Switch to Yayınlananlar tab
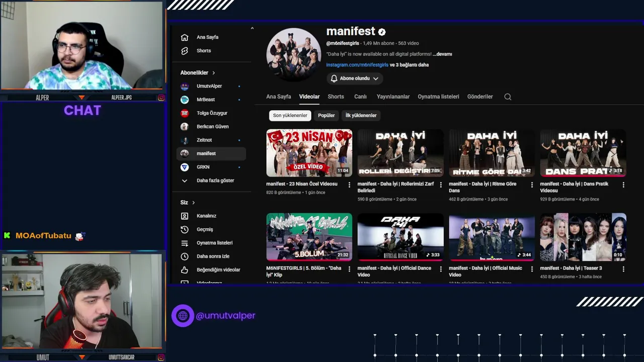This screenshot has width=644, height=362. click(393, 97)
